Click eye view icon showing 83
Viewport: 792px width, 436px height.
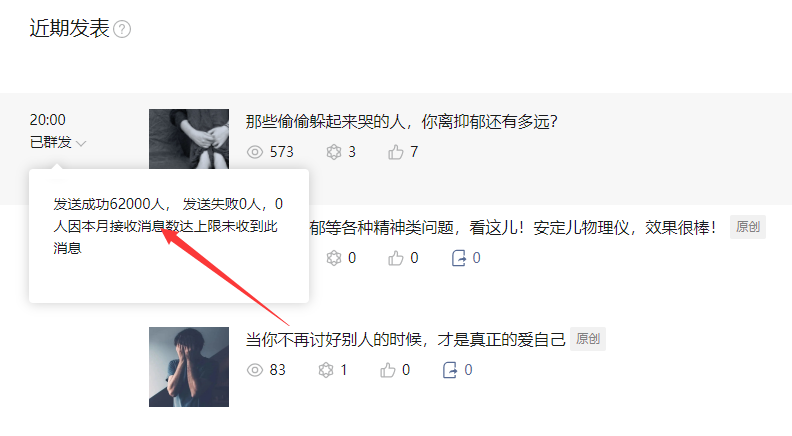pos(255,370)
